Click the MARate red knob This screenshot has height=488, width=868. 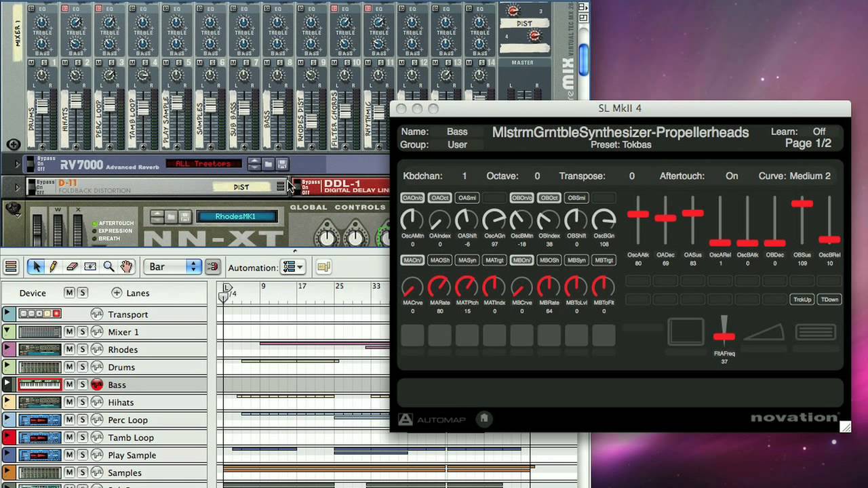pos(439,287)
